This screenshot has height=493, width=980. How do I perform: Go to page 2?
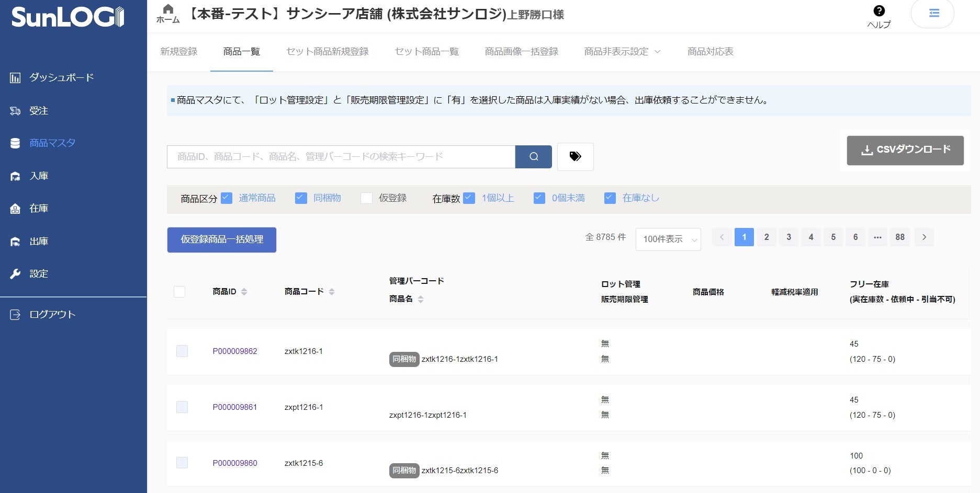(x=767, y=237)
